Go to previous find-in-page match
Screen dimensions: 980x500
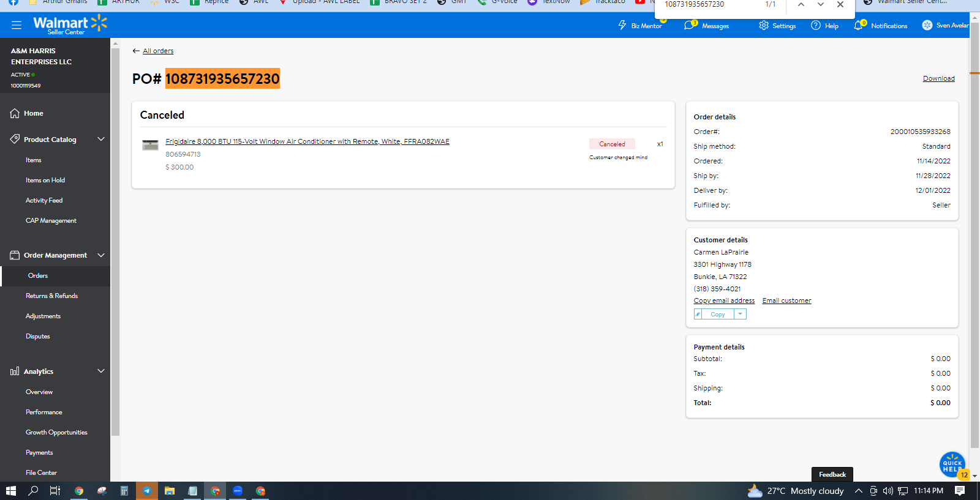(x=801, y=4)
